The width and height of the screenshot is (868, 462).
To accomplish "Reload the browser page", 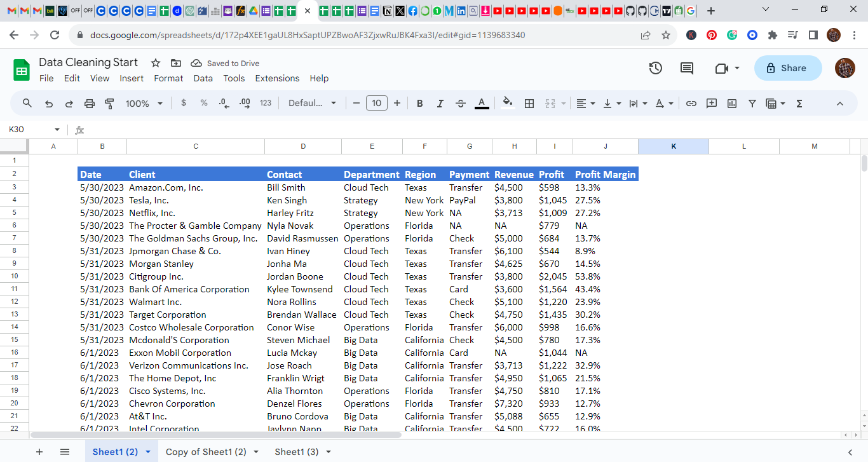I will tap(55, 35).
